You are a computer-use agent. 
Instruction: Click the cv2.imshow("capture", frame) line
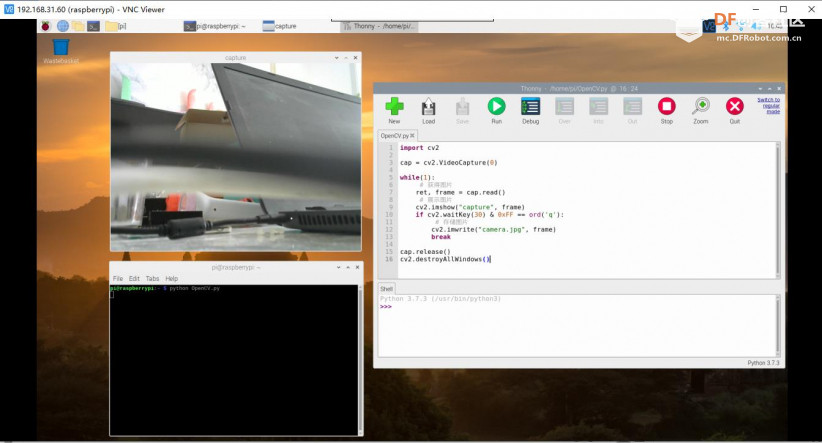470,207
